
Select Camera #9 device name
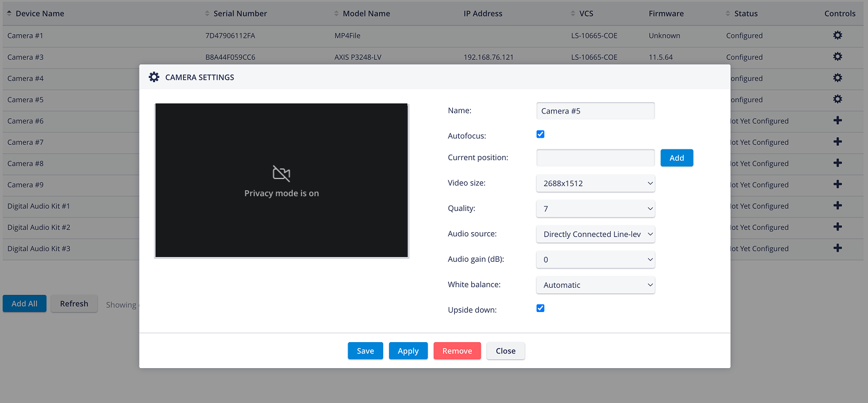point(25,184)
